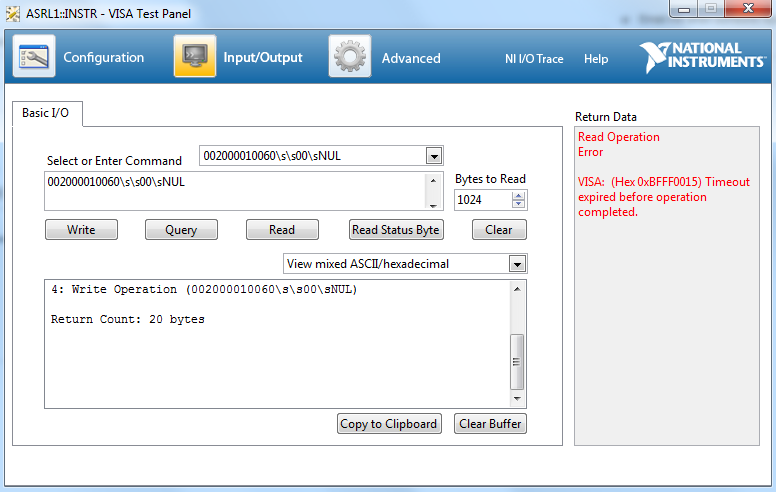Minimize the VISA Test Panel window
Image resolution: width=776 pixels, height=492 pixels.
684,8
